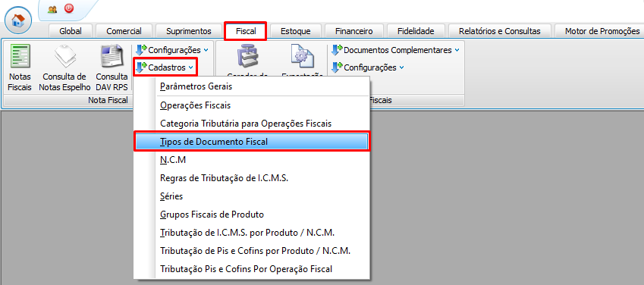Choose N.C.M menu entry
This screenshot has height=285, width=644.
[252, 160]
